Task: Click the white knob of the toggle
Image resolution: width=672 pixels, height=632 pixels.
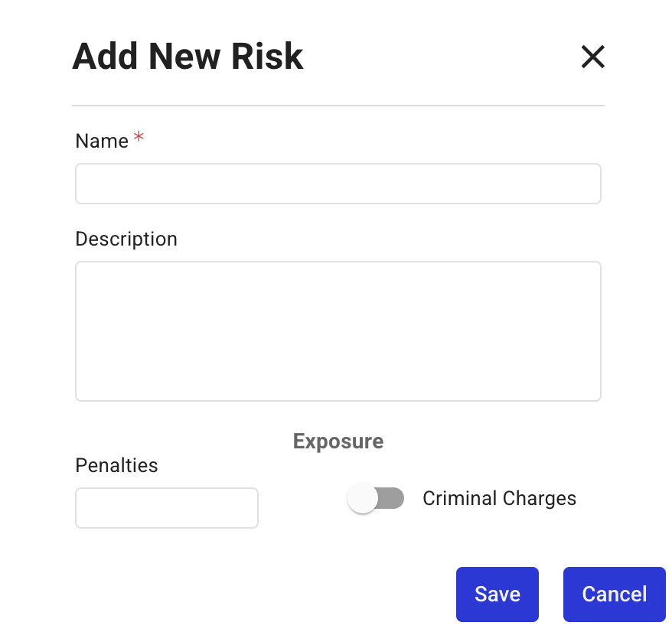Action: click(x=363, y=499)
